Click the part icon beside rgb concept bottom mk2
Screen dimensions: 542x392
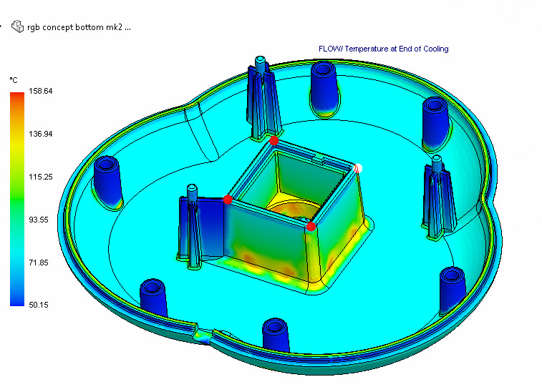[x=18, y=26]
